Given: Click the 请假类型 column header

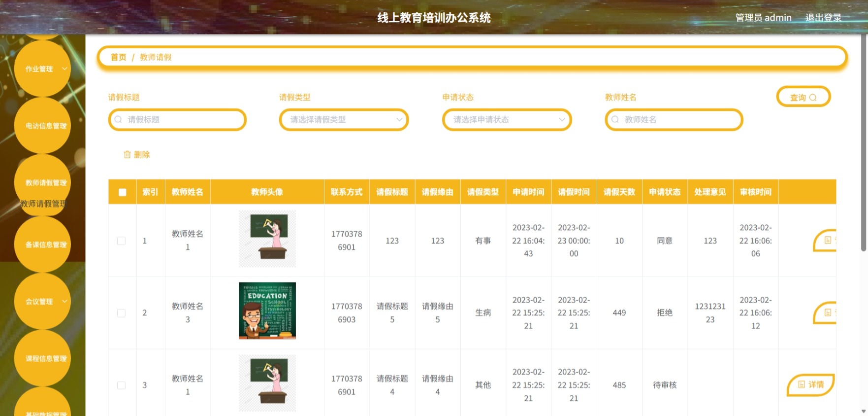Looking at the screenshot, I should [483, 192].
